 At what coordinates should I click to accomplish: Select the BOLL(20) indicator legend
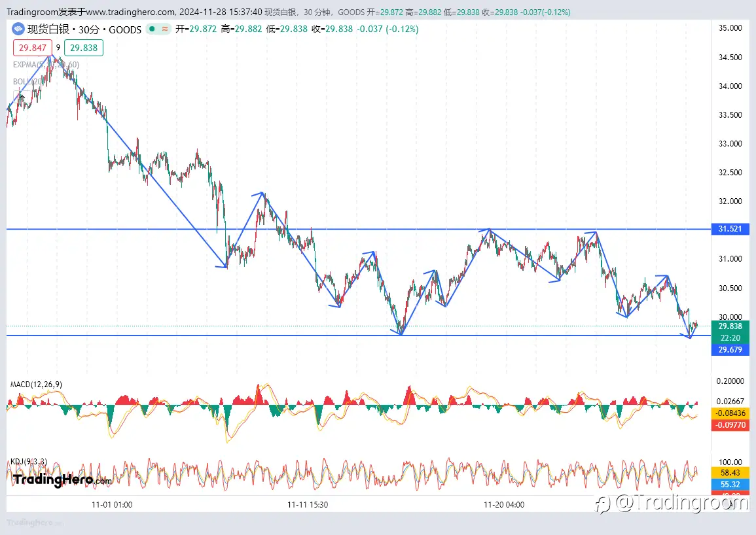pos(28,82)
